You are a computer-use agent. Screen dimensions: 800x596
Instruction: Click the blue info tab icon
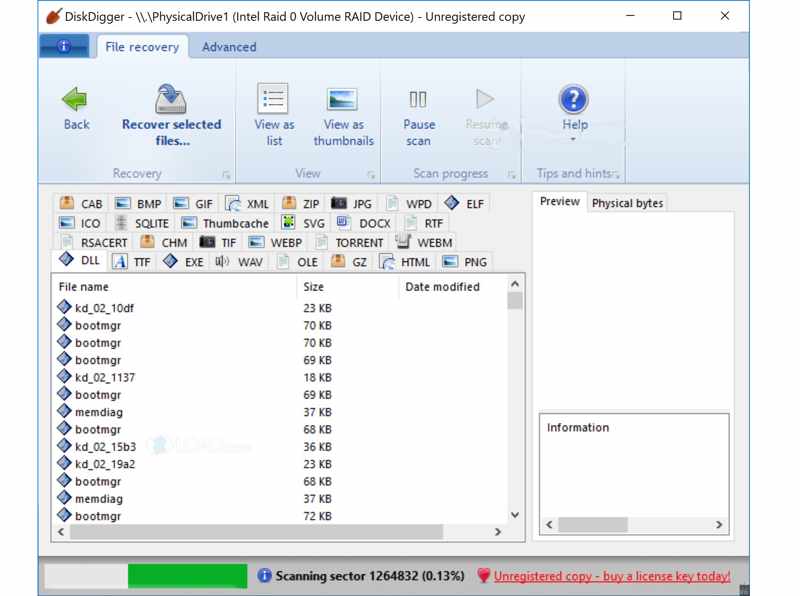click(64, 46)
